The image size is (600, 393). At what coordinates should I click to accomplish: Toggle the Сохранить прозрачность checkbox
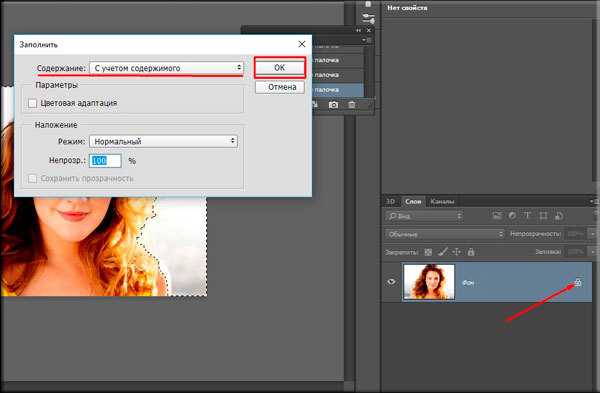(33, 179)
